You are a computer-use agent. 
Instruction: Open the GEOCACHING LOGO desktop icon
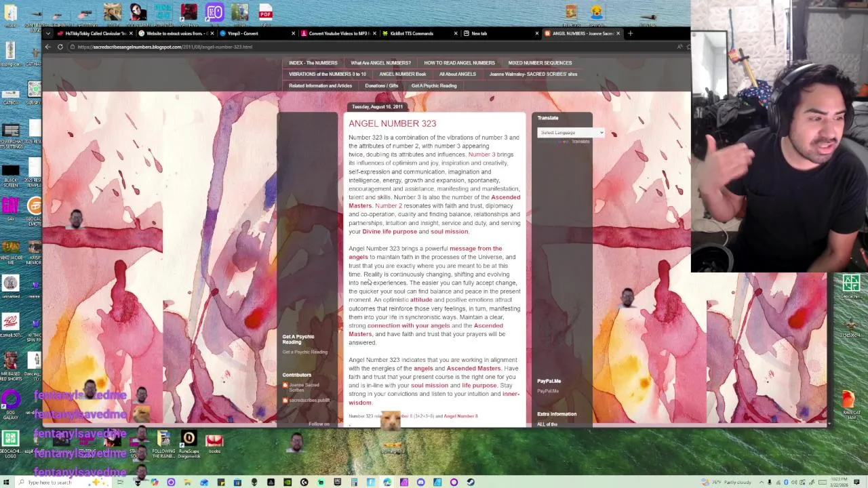coord(10,444)
